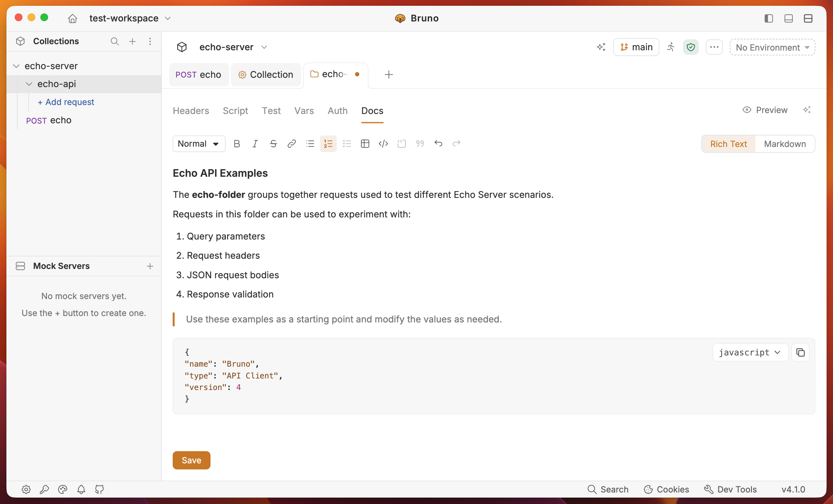Open the Test tab

pyautogui.click(x=271, y=111)
